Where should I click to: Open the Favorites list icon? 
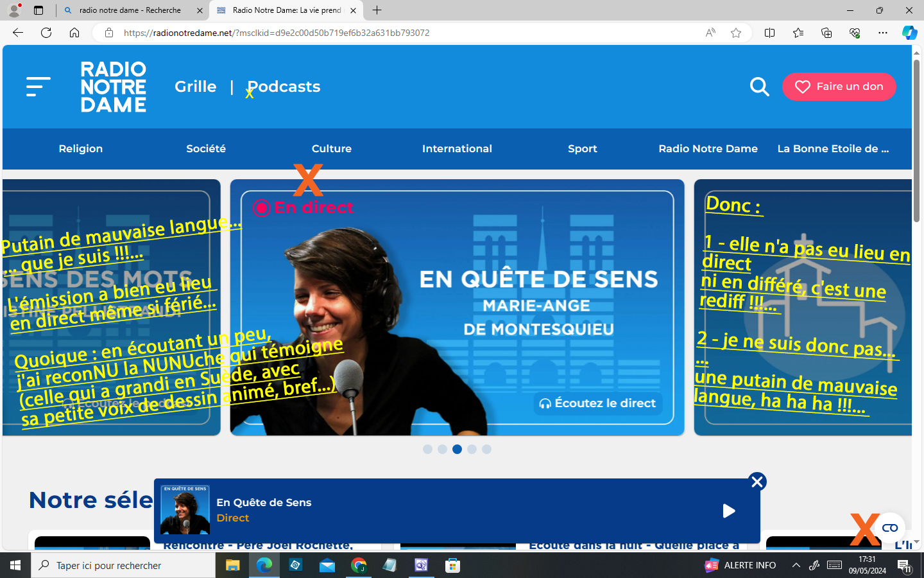tap(798, 33)
